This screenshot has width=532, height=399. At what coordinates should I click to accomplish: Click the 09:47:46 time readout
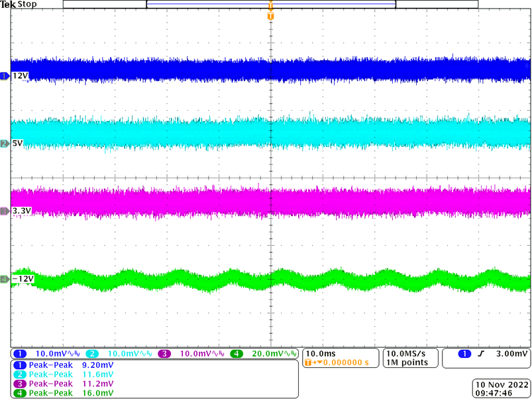pos(492,394)
